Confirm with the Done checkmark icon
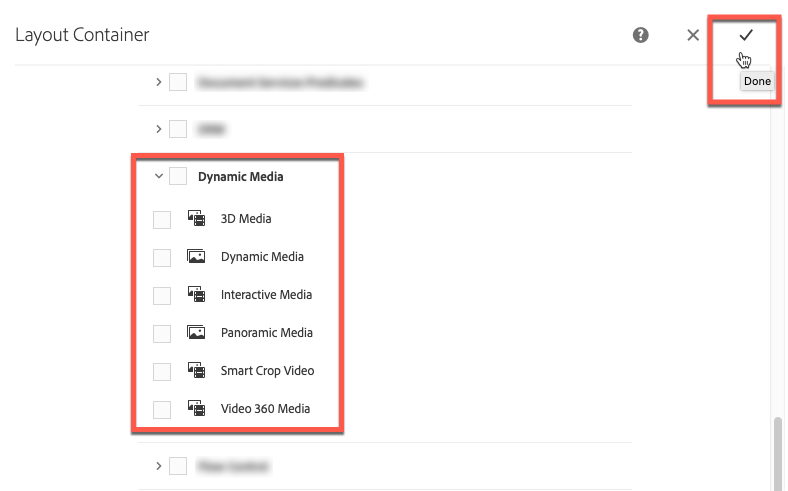Viewport: 788px width, 491px height. pos(746,35)
